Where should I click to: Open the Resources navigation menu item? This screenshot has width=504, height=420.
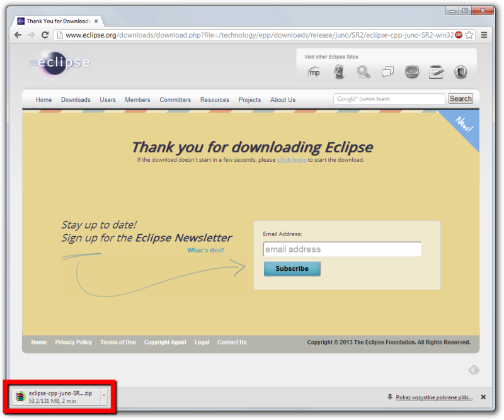pos(214,99)
